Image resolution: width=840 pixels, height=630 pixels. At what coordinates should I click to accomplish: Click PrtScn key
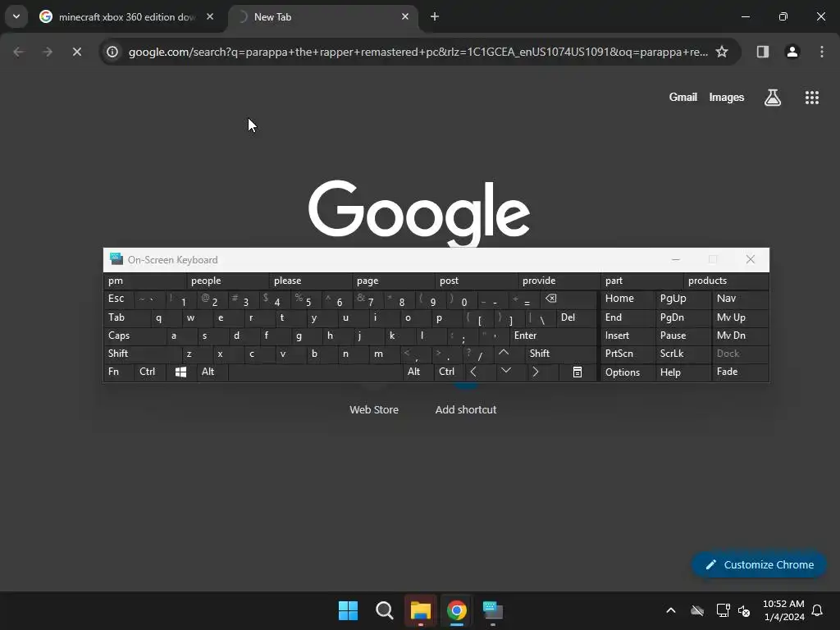coord(628,354)
